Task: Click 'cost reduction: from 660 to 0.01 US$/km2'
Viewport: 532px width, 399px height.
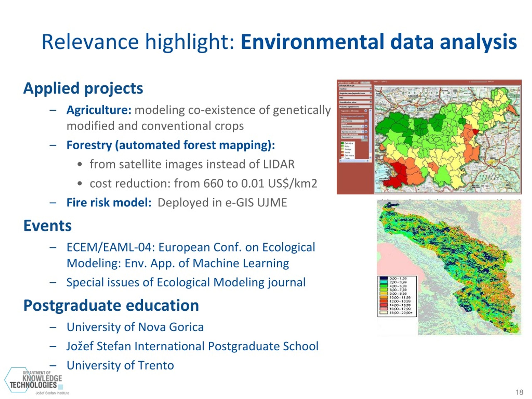Action: (203, 183)
